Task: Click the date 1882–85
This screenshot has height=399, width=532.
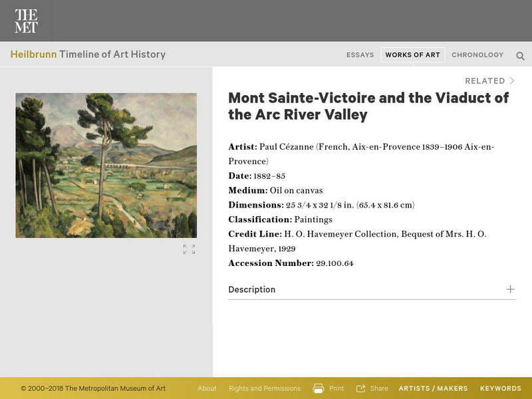Action: coord(269,176)
